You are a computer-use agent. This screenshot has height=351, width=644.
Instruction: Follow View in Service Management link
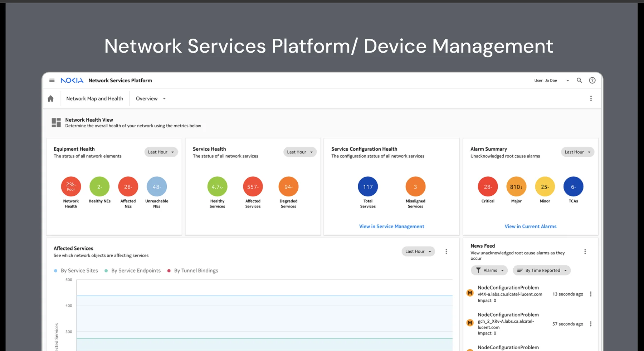(x=392, y=226)
